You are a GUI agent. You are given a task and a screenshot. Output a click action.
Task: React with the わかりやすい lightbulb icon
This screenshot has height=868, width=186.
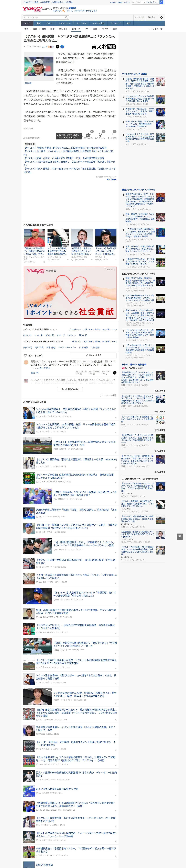[100, 135]
